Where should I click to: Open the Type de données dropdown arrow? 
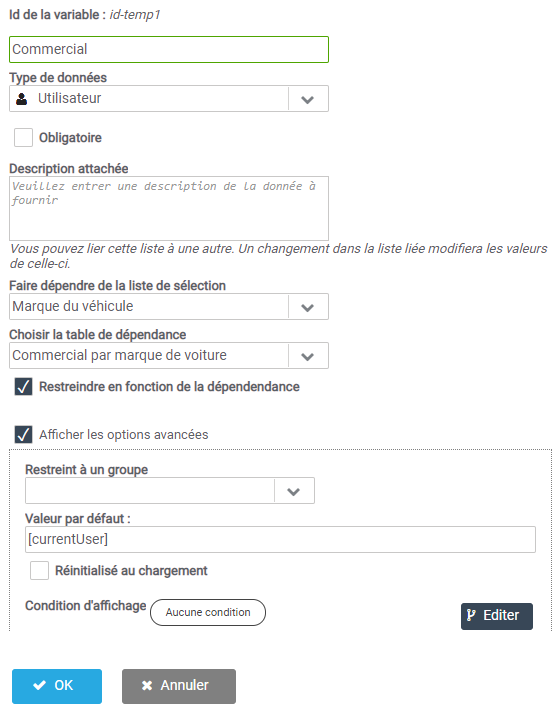click(x=308, y=99)
